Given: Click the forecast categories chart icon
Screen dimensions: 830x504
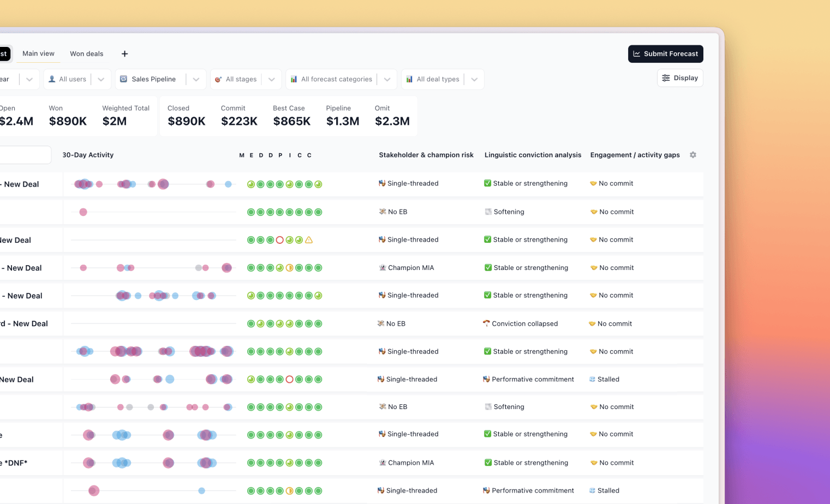Looking at the screenshot, I should [294, 79].
